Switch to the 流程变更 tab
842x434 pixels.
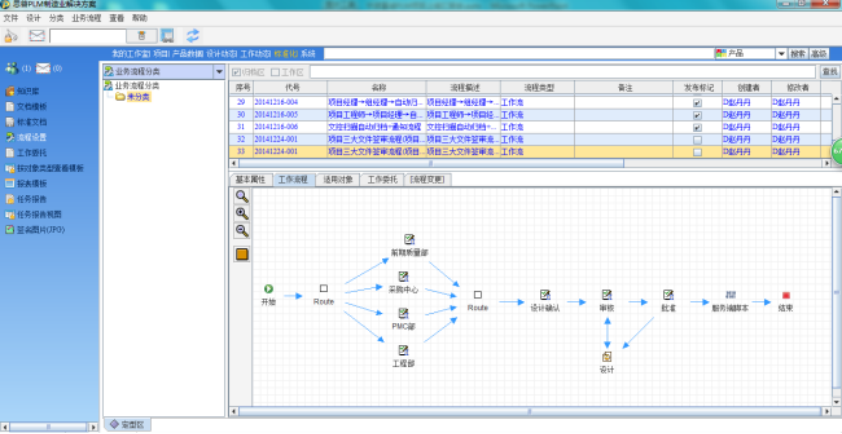point(427,180)
